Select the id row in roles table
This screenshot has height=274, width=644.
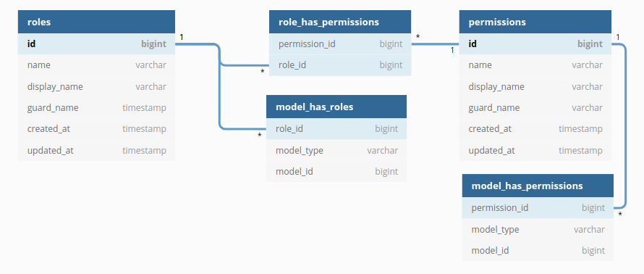(96, 44)
